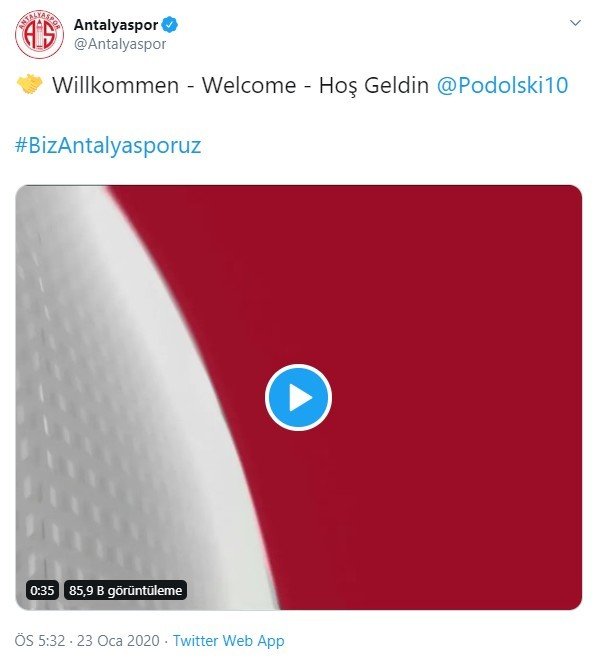The image size is (598, 665).
Task: Play the welcome video
Action: [x=298, y=397]
